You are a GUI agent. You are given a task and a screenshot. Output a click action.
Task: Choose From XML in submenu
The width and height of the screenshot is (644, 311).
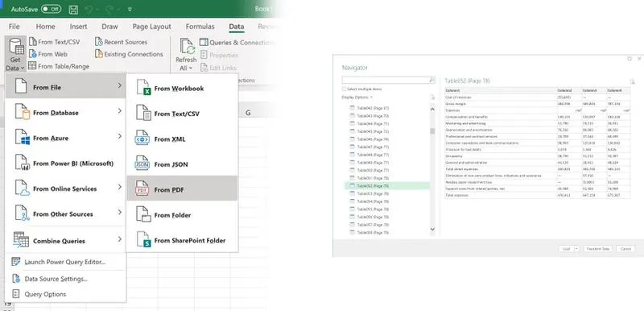coord(182,139)
